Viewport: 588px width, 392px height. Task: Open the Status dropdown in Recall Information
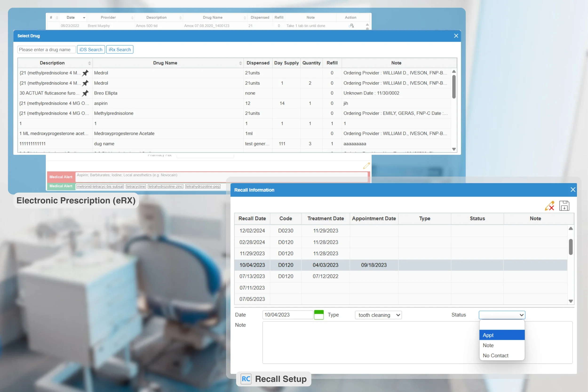pos(501,315)
